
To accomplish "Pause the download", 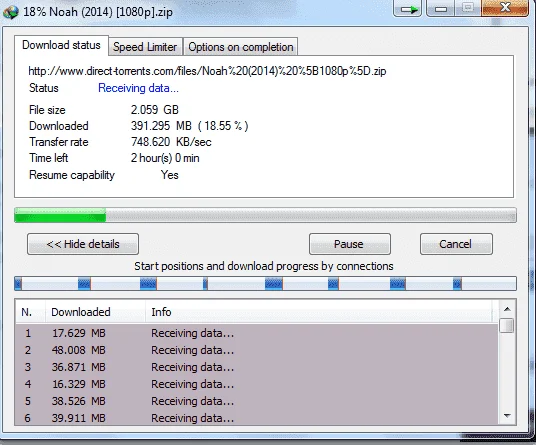I will [350, 244].
